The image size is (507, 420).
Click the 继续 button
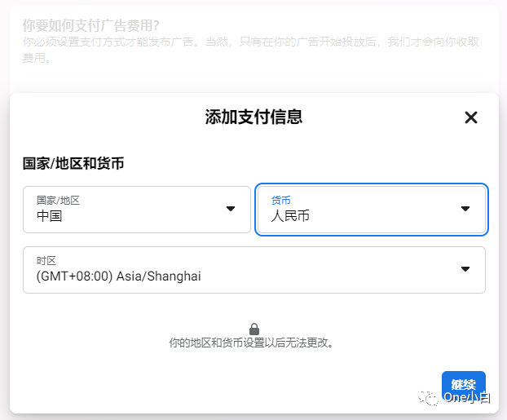click(x=463, y=385)
